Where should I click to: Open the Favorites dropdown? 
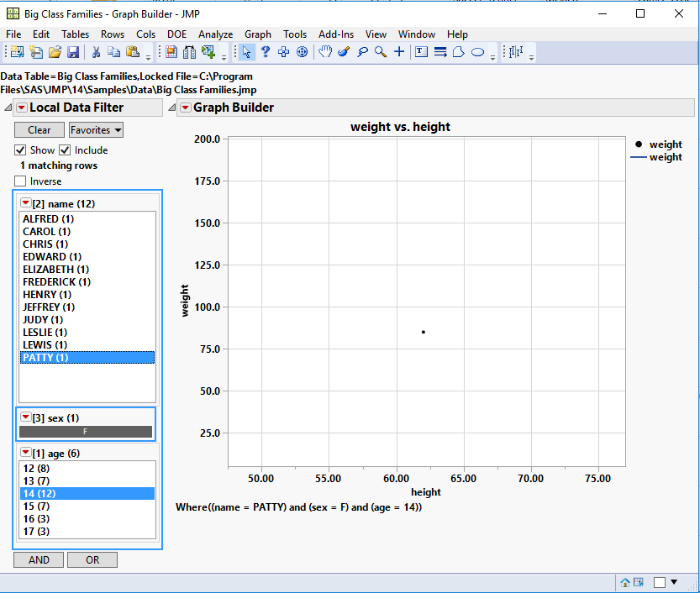click(x=96, y=130)
